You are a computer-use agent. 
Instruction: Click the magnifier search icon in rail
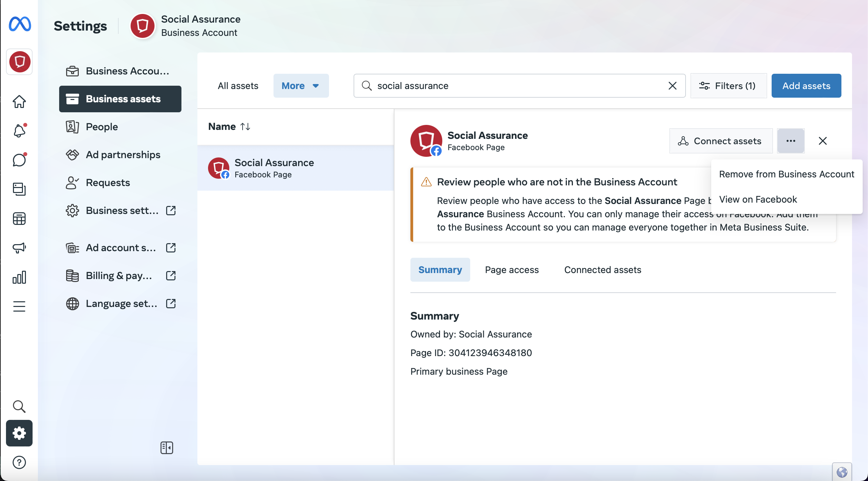click(x=19, y=407)
